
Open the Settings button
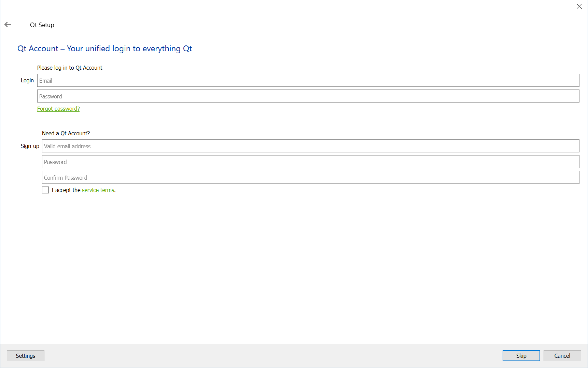26,356
